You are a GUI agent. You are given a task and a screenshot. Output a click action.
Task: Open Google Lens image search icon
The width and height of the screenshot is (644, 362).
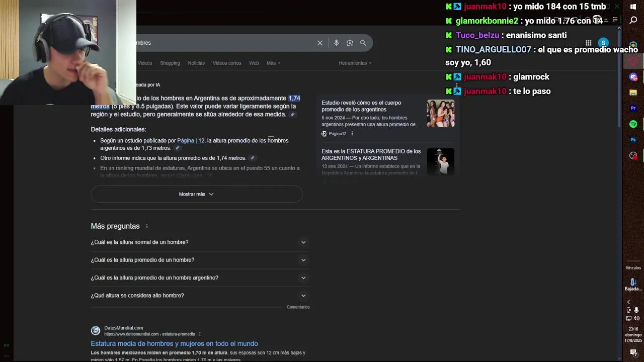[x=350, y=43]
